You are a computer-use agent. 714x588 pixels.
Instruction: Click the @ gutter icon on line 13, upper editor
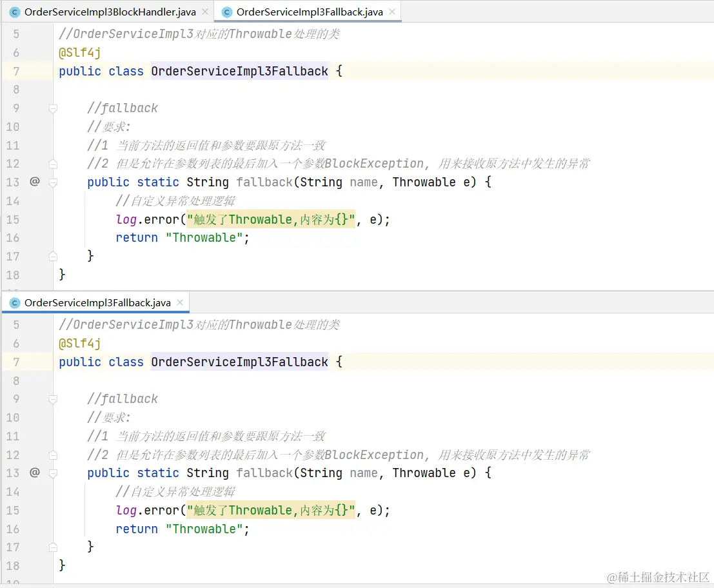point(35,182)
